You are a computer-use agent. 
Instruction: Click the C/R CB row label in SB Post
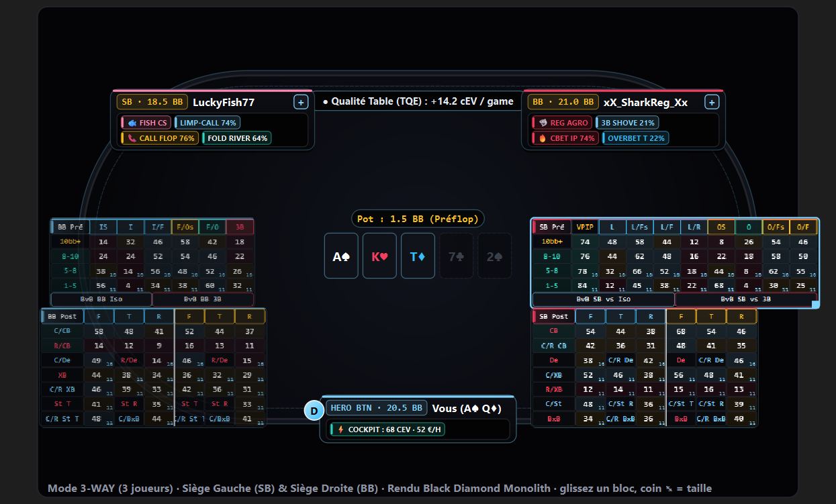coord(554,346)
